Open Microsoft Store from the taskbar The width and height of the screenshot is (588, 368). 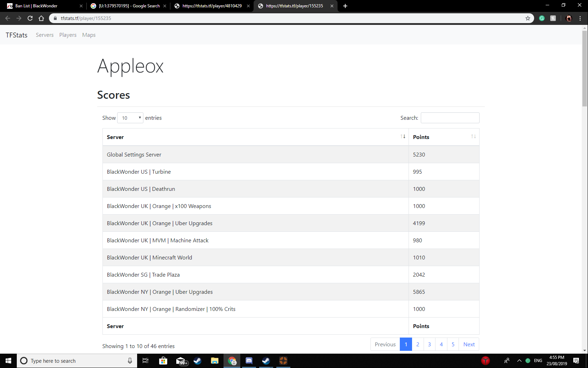pos(163,361)
